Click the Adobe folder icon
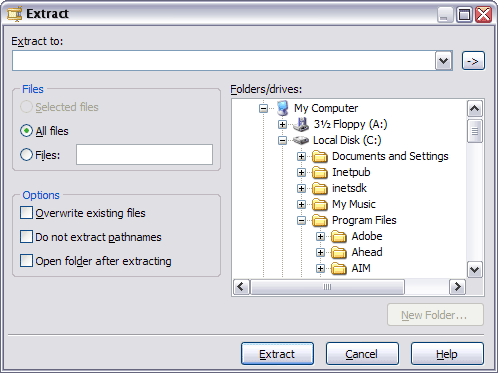Viewport: 498px width, 373px height. click(339, 236)
